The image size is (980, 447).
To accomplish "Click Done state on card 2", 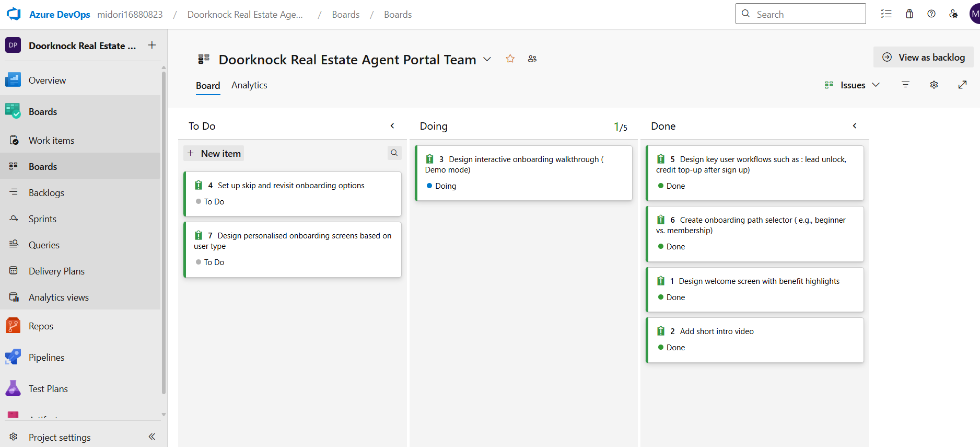I will point(671,348).
